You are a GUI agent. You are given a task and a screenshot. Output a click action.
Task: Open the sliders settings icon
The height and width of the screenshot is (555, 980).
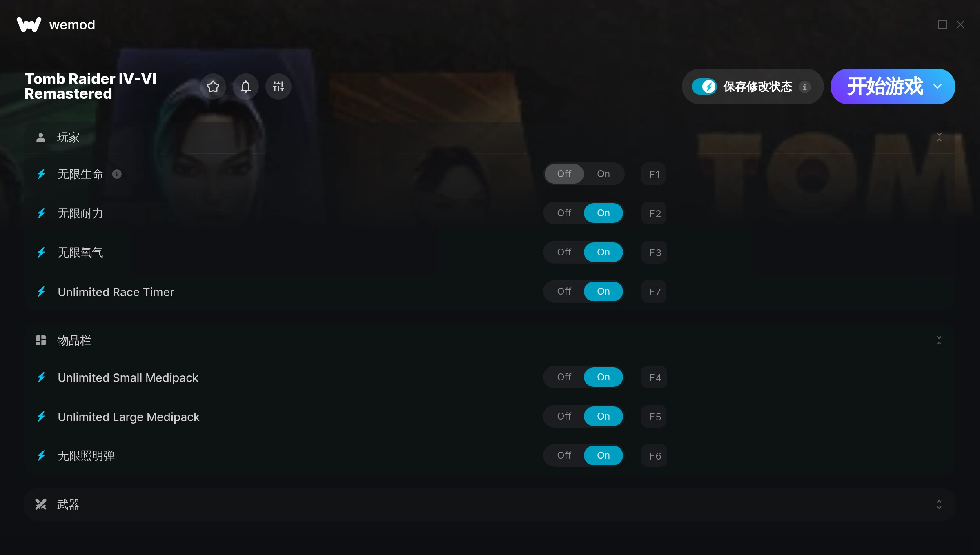click(x=278, y=87)
